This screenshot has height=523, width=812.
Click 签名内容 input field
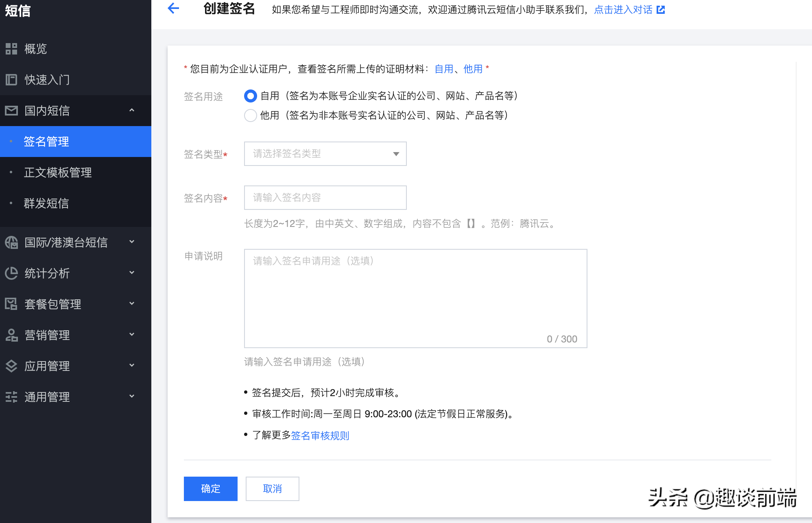click(325, 197)
